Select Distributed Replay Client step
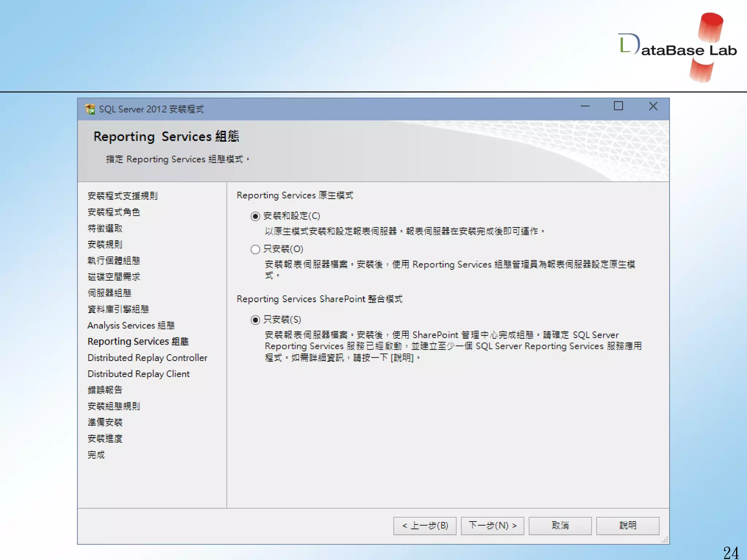The width and height of the screenshot is (747, 560). point(139,374)
